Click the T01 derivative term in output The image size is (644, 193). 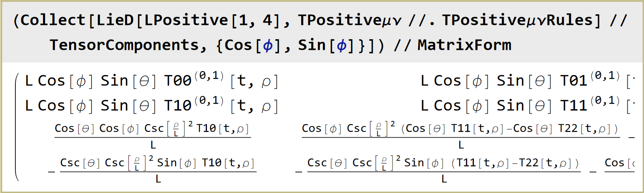click(590, 80)
